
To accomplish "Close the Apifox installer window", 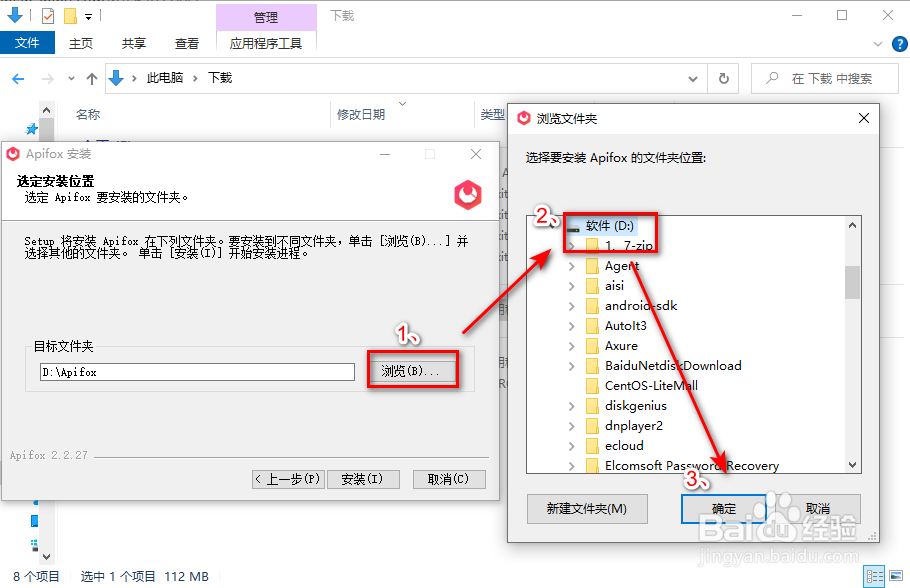I will pos(476,154).
